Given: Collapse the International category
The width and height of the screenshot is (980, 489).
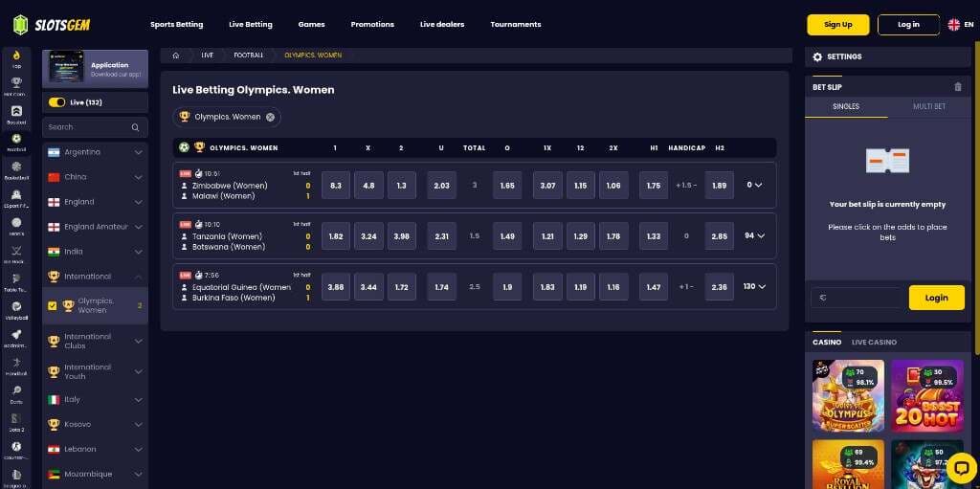Looking at the screenshot, I should pyautogui.click(x=138, y=277).
